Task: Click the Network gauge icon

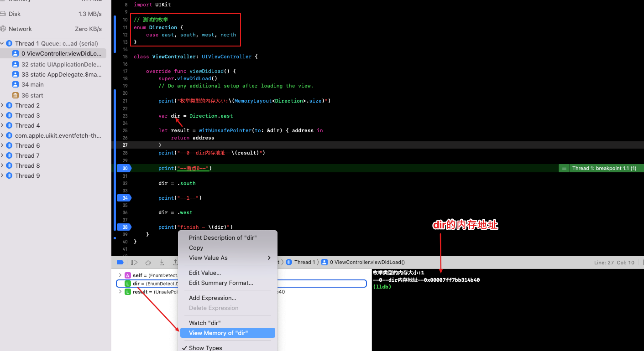Action: (x=3, y=29)
